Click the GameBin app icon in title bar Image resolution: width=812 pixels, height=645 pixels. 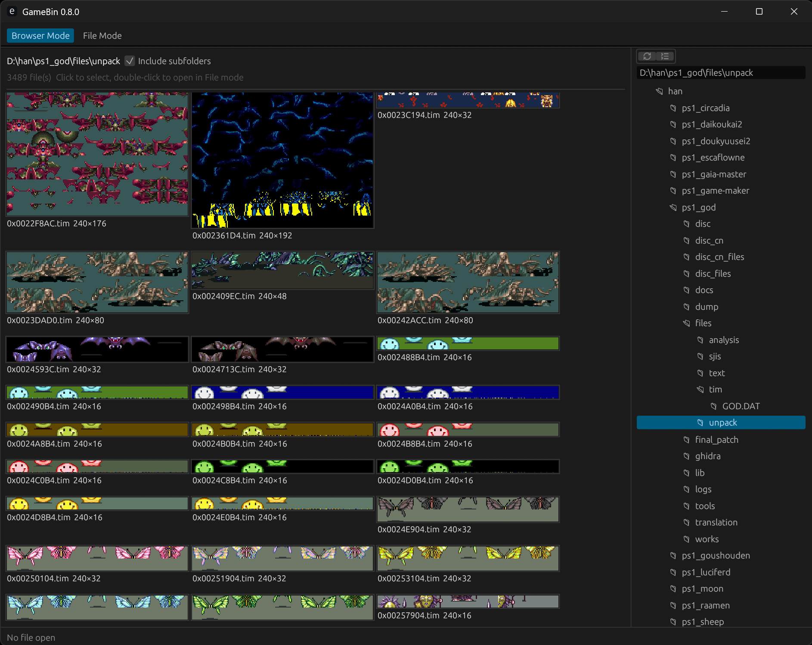(12, 12)
